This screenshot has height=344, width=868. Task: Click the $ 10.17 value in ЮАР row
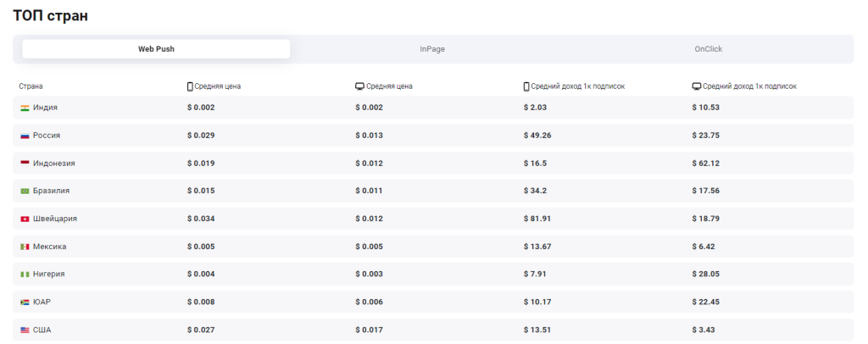coord(537,302)
